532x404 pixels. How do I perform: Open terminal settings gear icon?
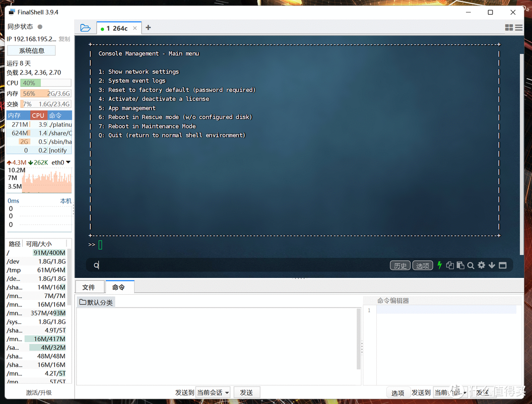click(481, 265)
